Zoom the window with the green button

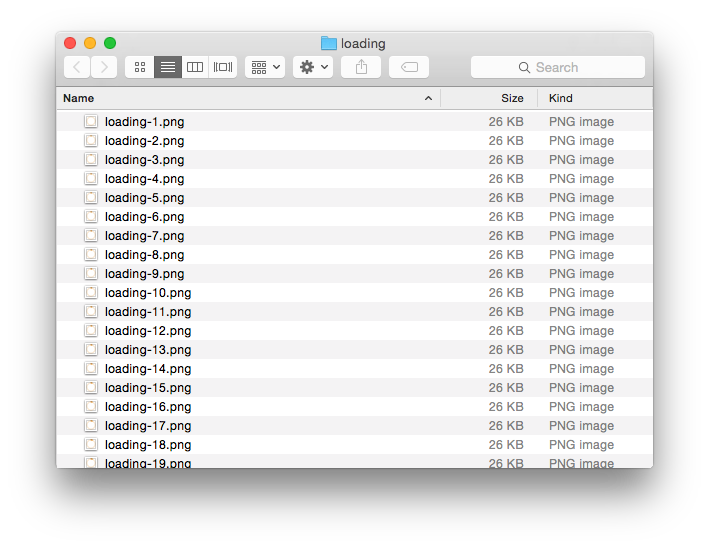coord(110,43)
